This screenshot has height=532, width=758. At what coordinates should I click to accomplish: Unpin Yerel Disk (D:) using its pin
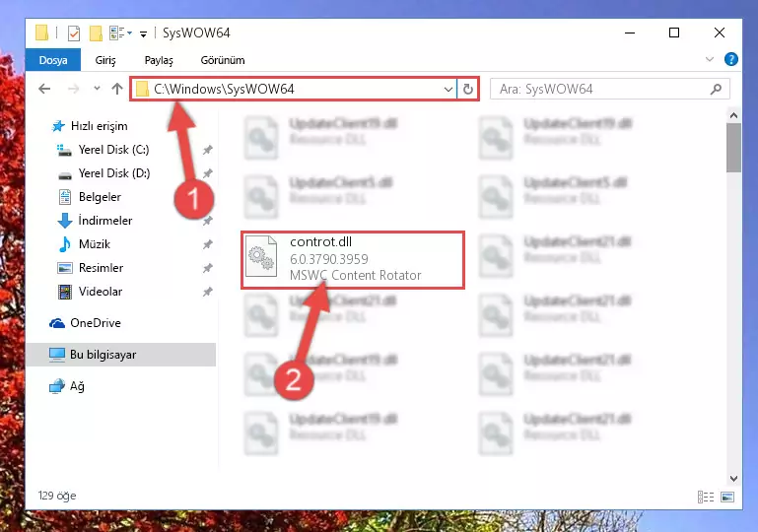207,173
